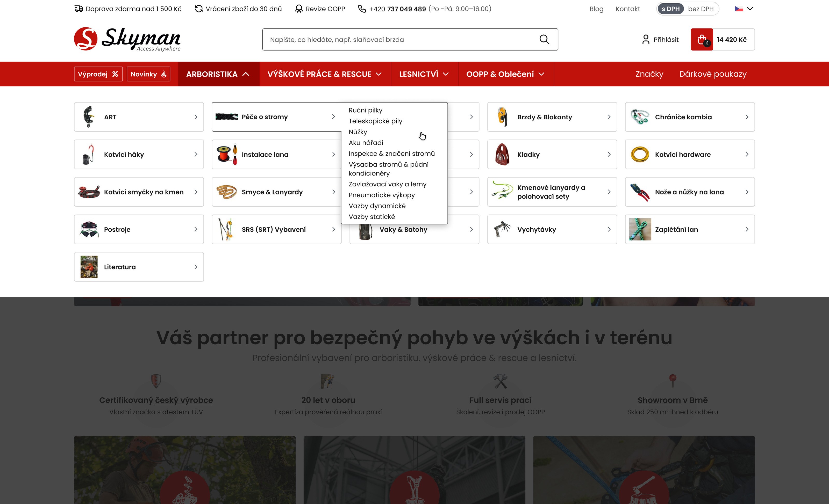The height and width of the screenshot is (504, 829).
Task: Click chevron on Chrániče kambia card
Action: click(x=747, y=117)
